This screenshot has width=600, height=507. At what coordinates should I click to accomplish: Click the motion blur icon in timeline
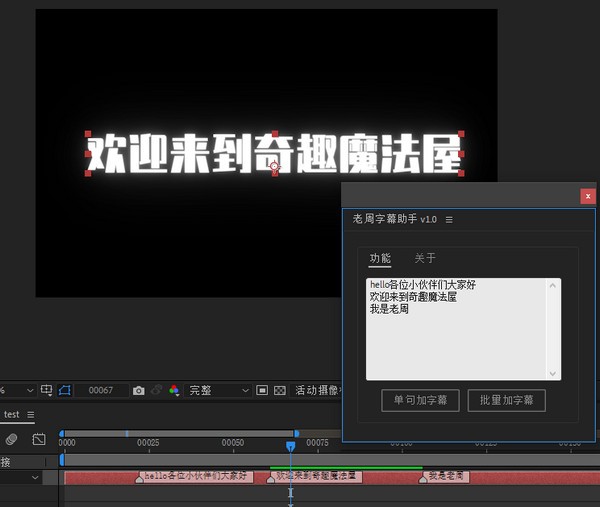point(11,439)
